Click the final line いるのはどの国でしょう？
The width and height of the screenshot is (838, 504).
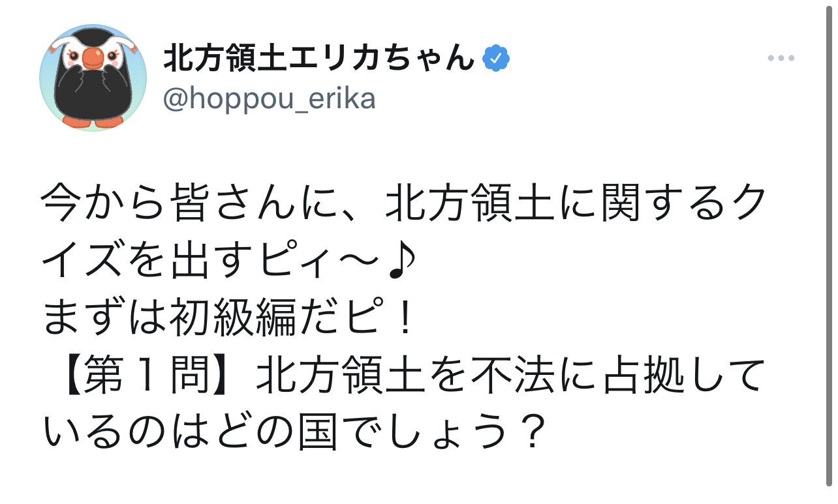pos(294,432)
